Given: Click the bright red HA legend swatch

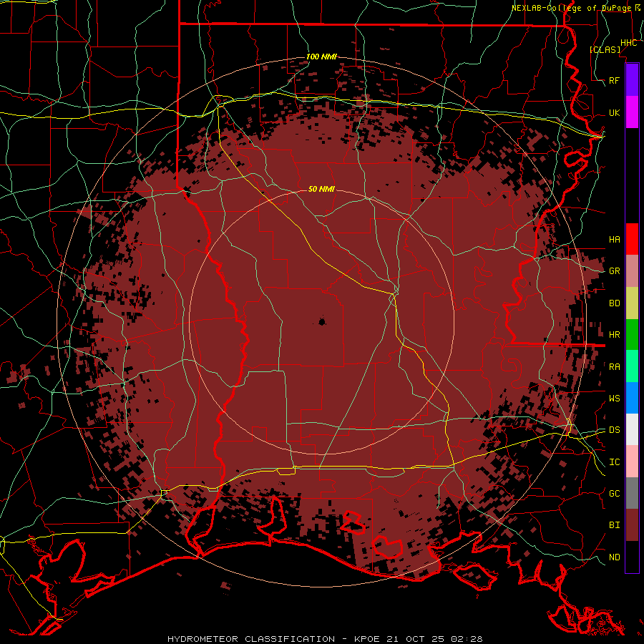Looking at the screenshot, I should [632, 239].
